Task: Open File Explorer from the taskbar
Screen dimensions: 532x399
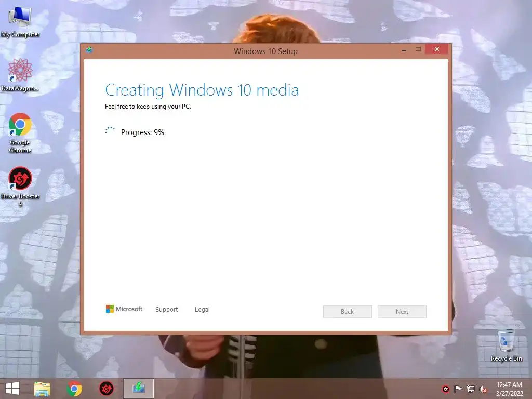Action: point(42,389)
